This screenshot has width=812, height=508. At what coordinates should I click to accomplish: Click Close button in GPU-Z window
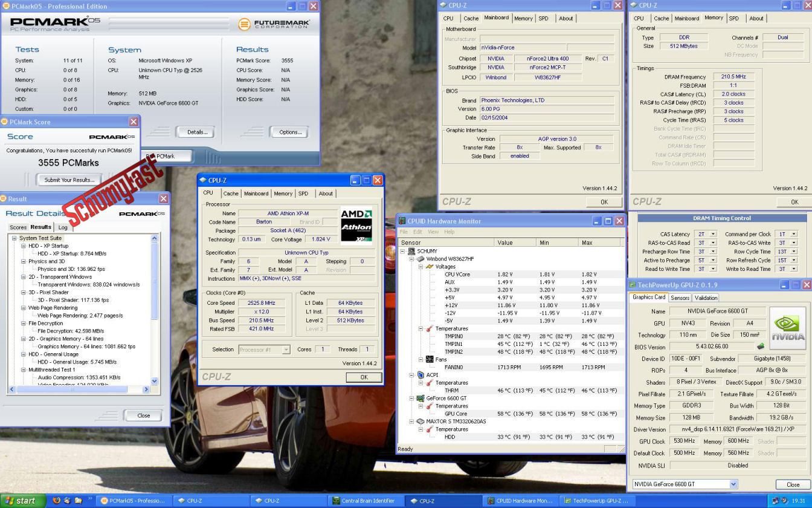pos(793,484)
